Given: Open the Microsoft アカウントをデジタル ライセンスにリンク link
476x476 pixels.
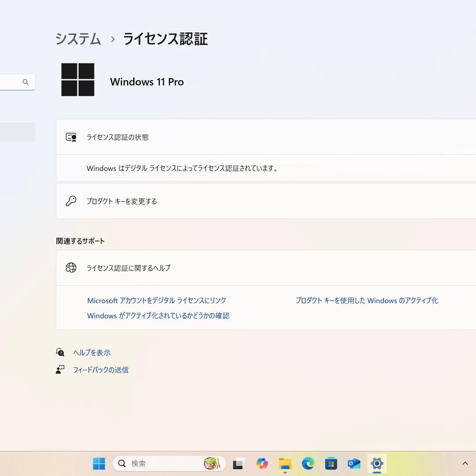Looking at the screenshot, I should [x=156, y=300].
